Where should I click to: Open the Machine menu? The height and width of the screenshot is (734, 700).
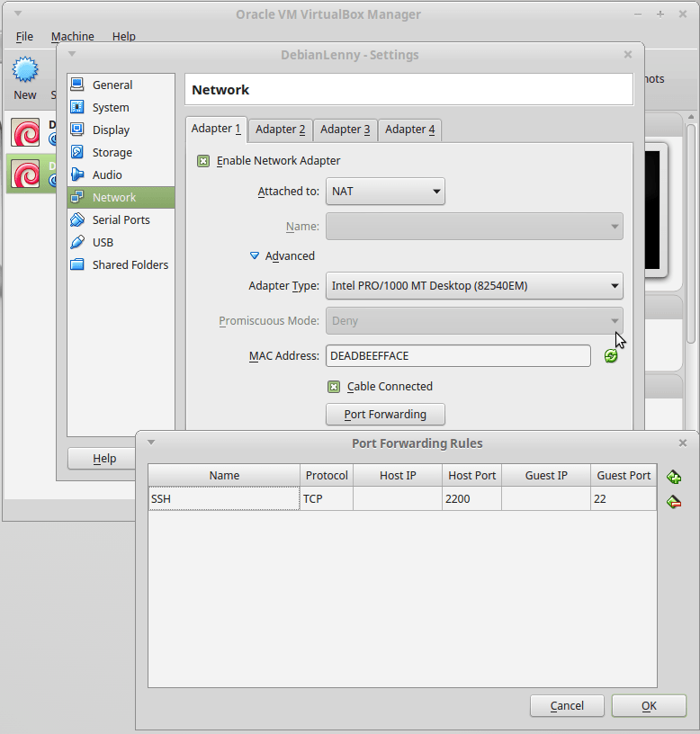pos(73,37)
